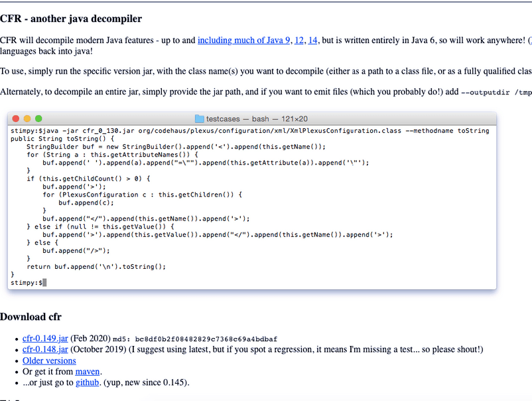Open the Java '12' link
This screenshot has width=532, height=401.
pyautogui.click(x=299, y=40)
